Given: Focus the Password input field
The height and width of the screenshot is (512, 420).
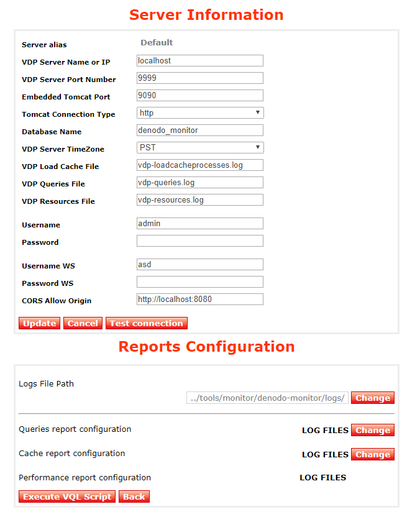Looking at the screenshot, I should (200, 241).
